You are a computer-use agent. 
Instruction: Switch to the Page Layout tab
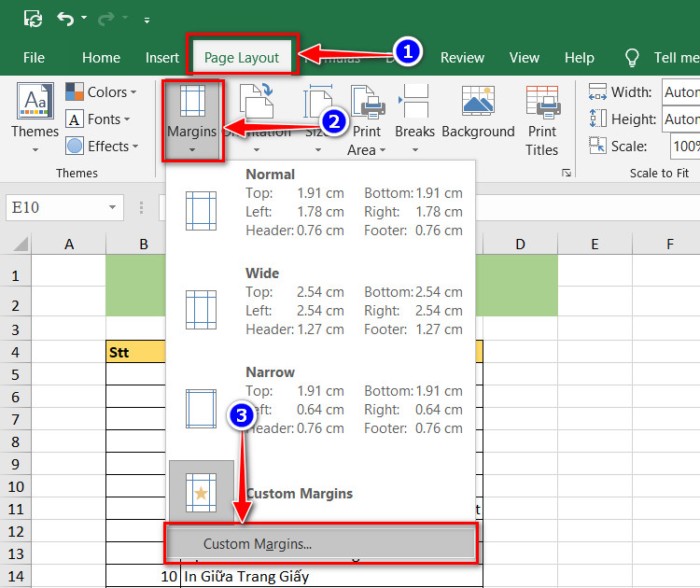tap(242, 58)
